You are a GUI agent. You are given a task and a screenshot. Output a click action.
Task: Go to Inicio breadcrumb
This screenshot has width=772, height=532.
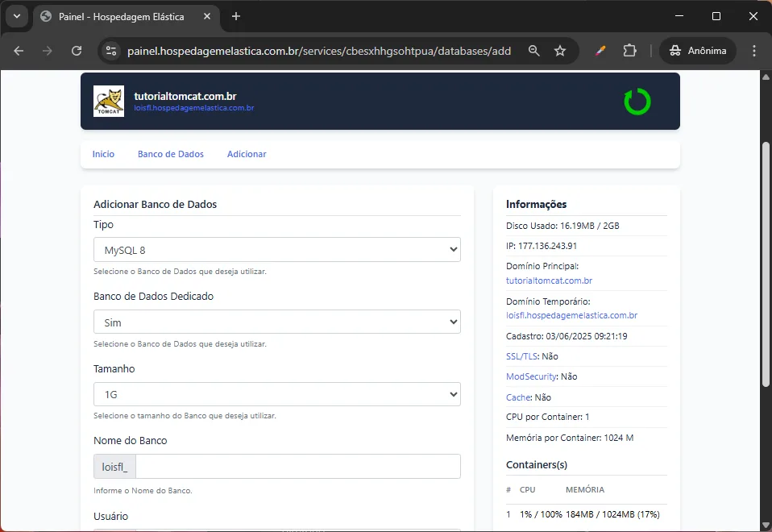[x=103, y=154]
